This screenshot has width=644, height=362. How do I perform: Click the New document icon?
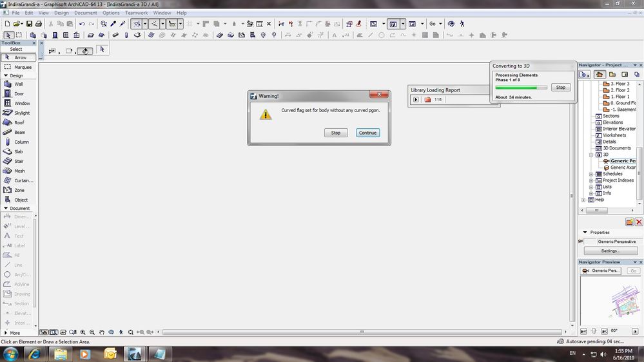[7, 24]
